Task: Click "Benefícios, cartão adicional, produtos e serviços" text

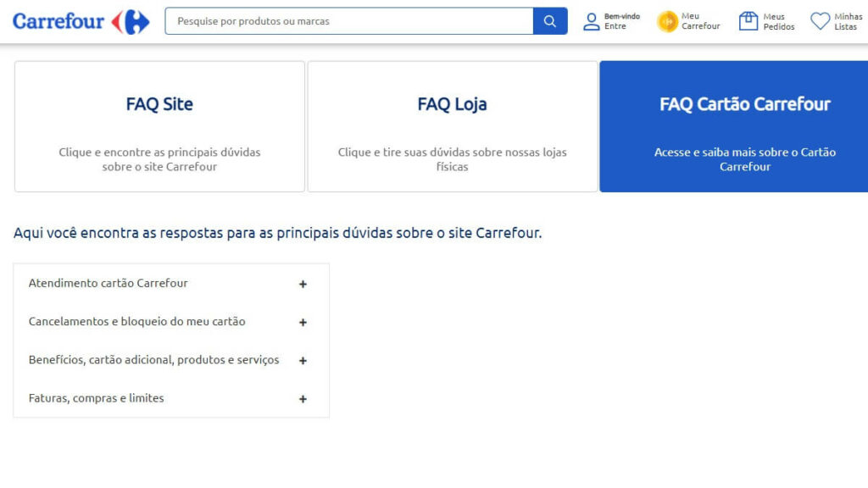Action: click(x=154, y=359)
